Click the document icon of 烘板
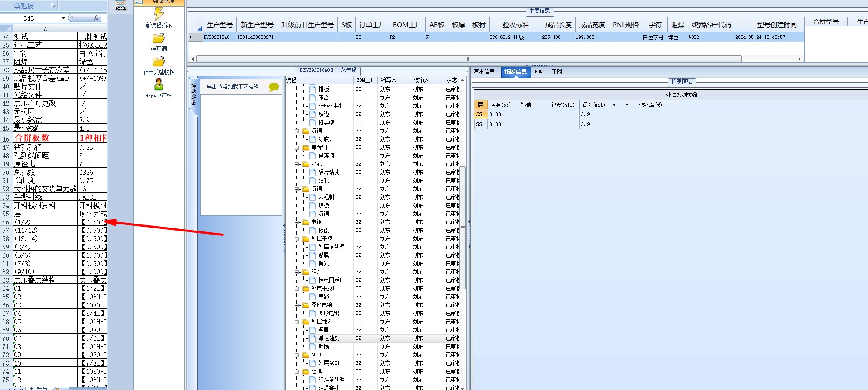 coord(312,206)
